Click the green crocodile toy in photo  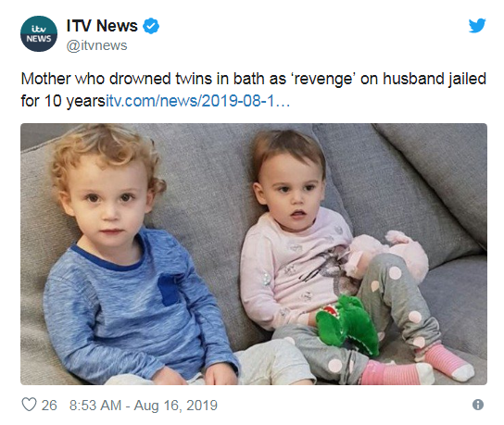tap(347, 325)
